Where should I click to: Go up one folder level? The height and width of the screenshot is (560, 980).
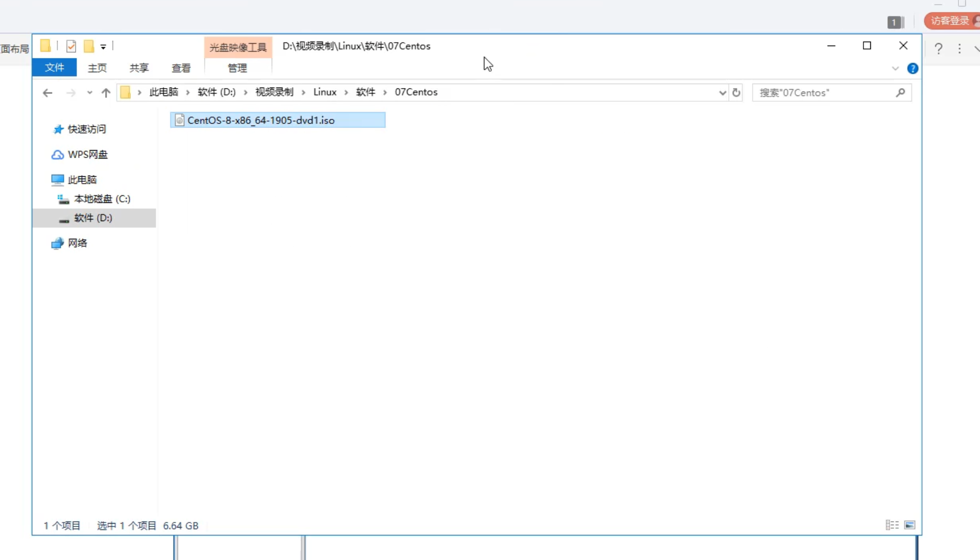point(106,93)
